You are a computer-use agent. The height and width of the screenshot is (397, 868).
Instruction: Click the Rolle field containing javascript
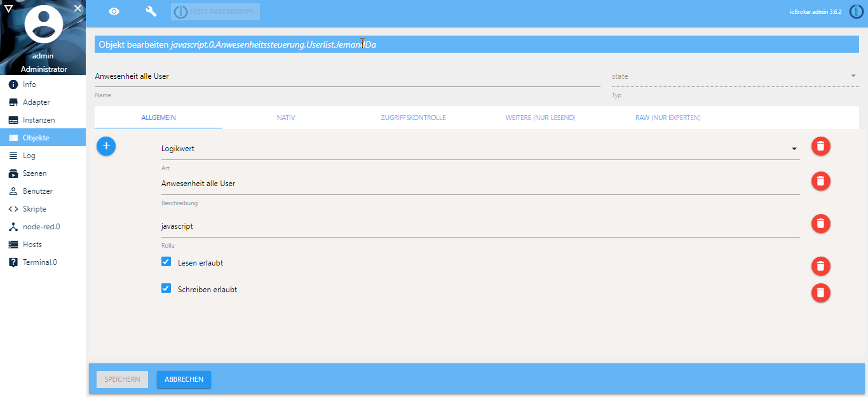coord(480,226)
